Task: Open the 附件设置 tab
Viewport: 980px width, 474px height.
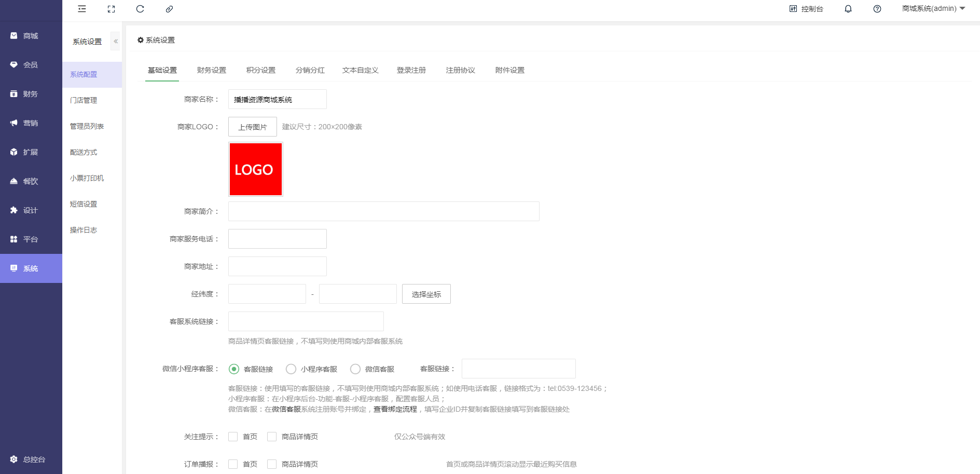Action: point(509,70)
